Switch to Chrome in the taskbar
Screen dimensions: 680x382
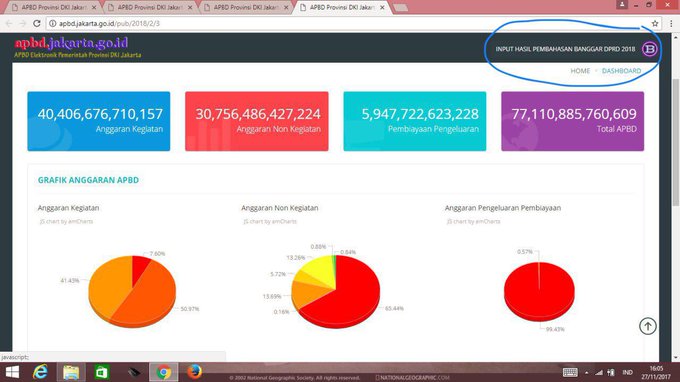[x=163, y=372]
